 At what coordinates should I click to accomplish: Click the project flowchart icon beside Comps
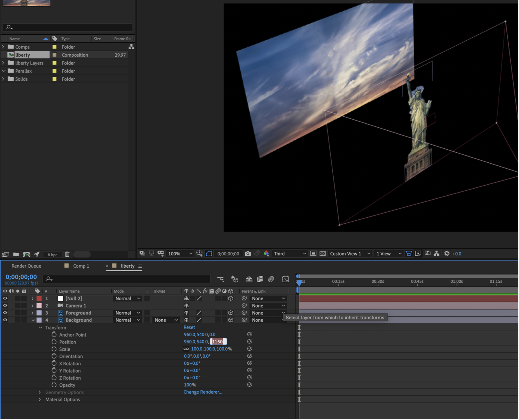[131, 47]
